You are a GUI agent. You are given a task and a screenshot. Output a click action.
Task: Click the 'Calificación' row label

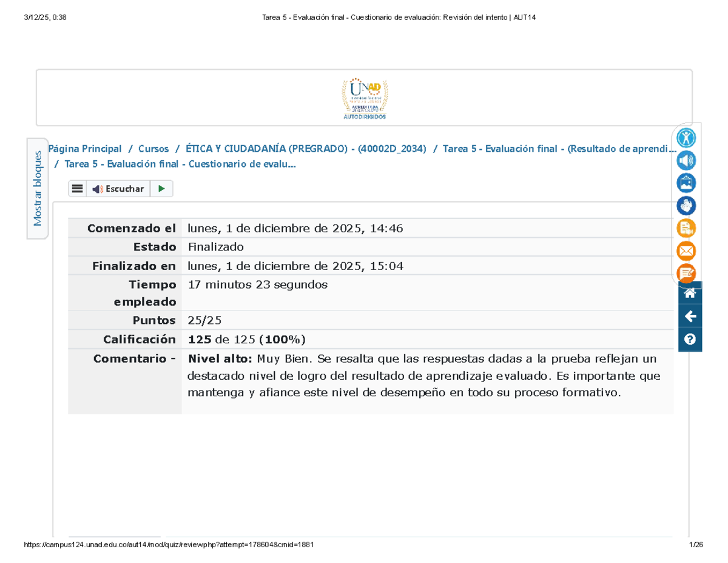coord(140,339)
